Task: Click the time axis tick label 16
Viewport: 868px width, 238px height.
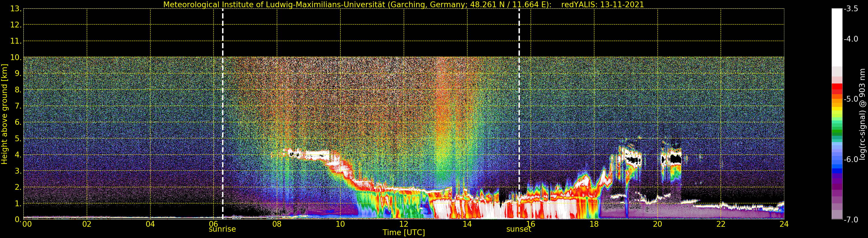Action: [530, 224]
